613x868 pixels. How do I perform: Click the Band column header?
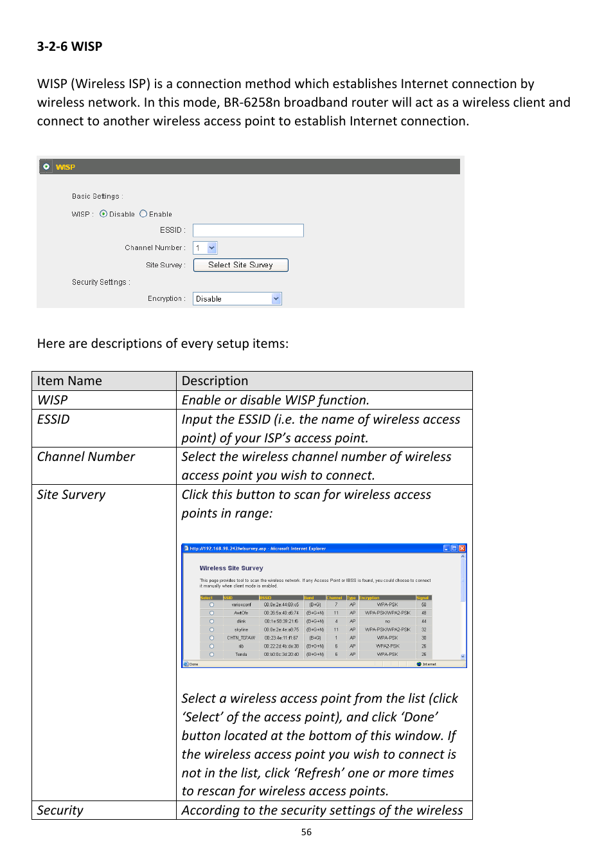pyautogui.click(x=314, y=598)
